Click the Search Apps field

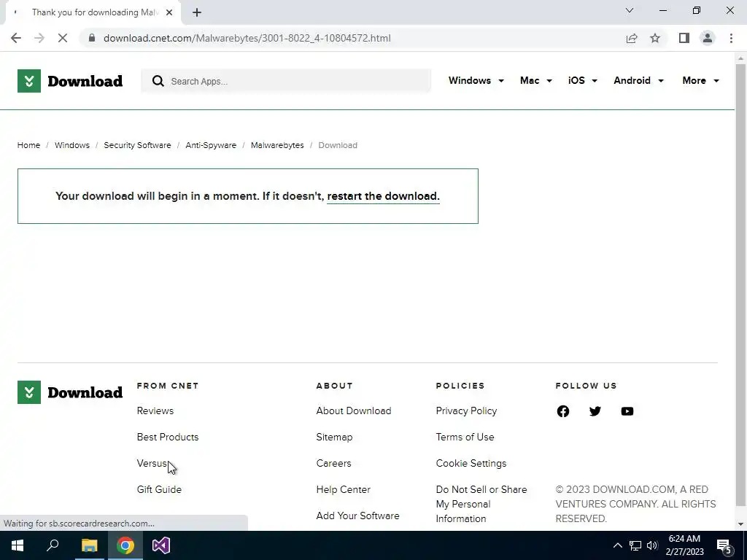(286, 81)
